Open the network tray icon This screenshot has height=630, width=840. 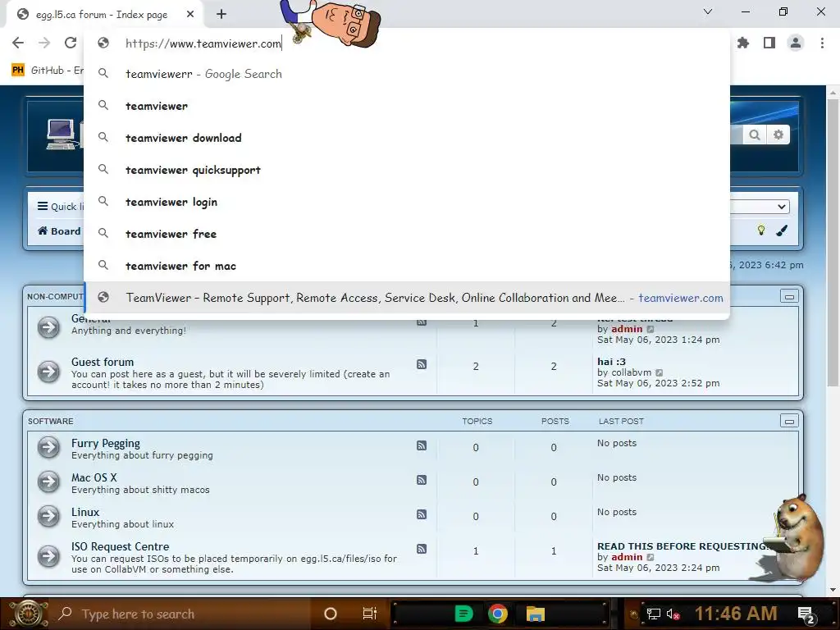point(653,614)
